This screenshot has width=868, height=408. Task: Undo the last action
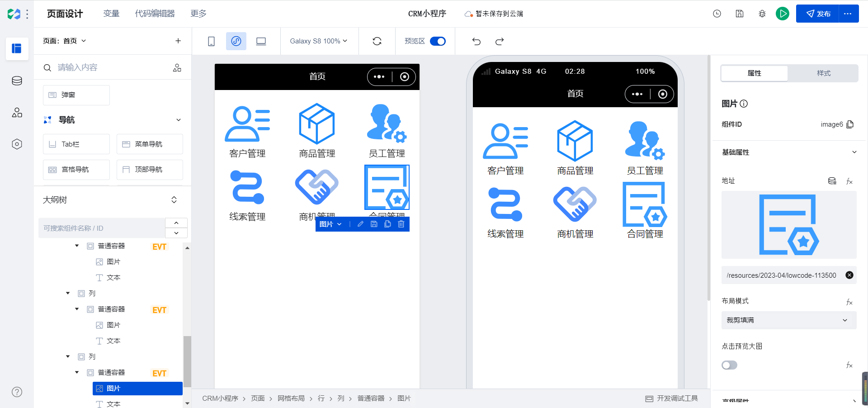476,41
